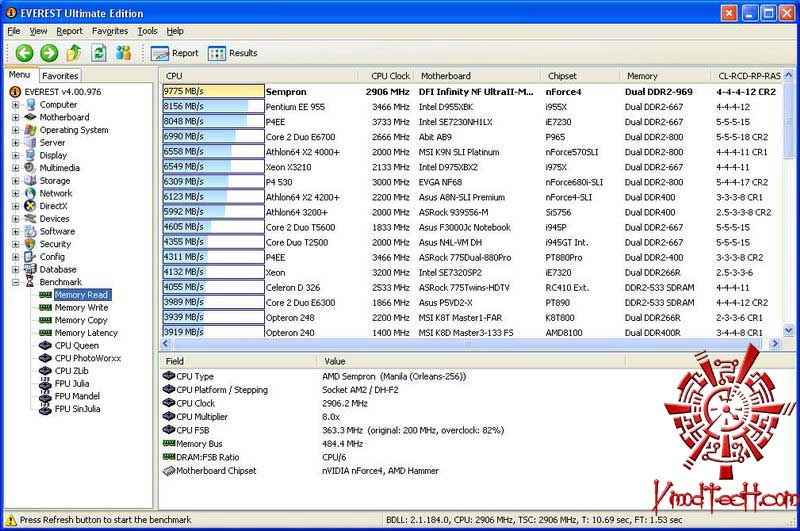Select the Benchmark hourglass icon
The height and width of the screenshot is (531, 800).
(x=31, y=282)
